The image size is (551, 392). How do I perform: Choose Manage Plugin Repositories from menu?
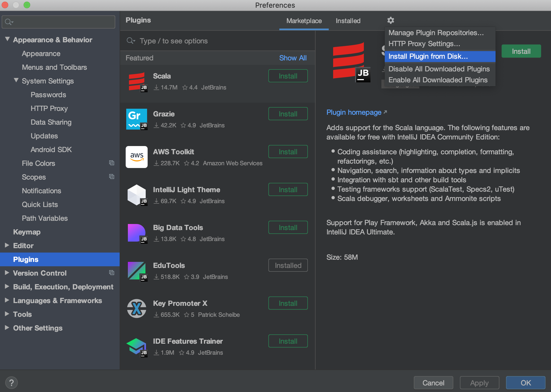[440, 33]
